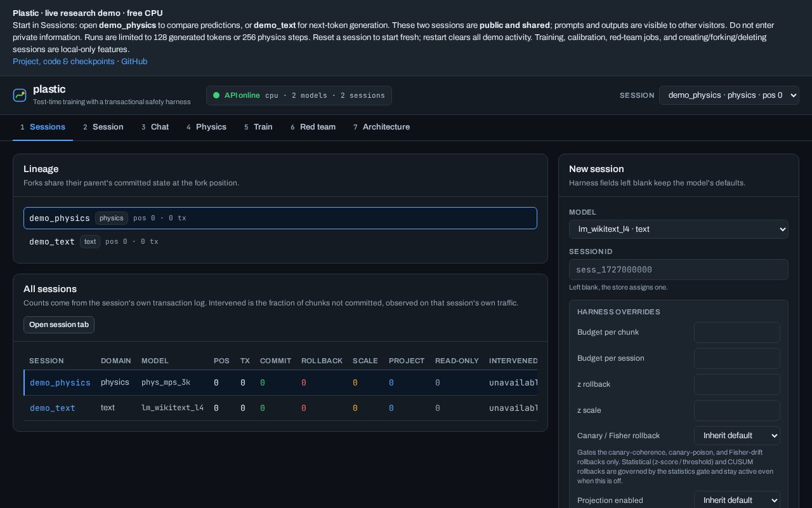This screenshot has width=812, height=508.
Task: Click lm_wikitext_l4 model cell
Action: (173, 408)
